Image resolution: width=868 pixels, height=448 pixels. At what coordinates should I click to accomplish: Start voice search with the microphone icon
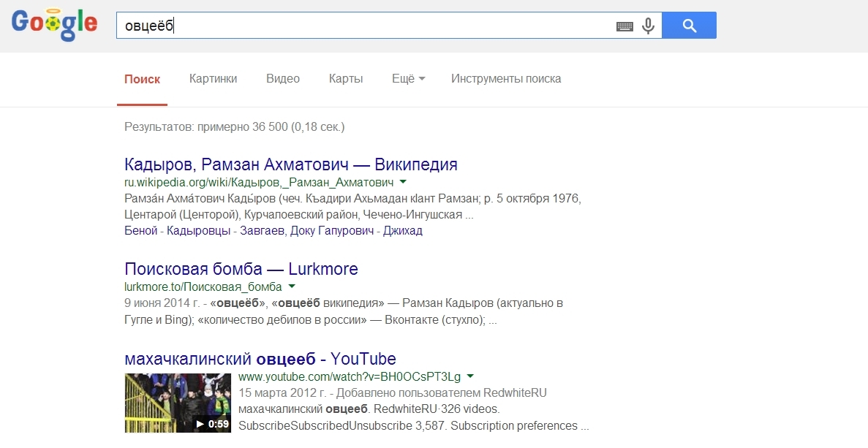tap(648, 26)
